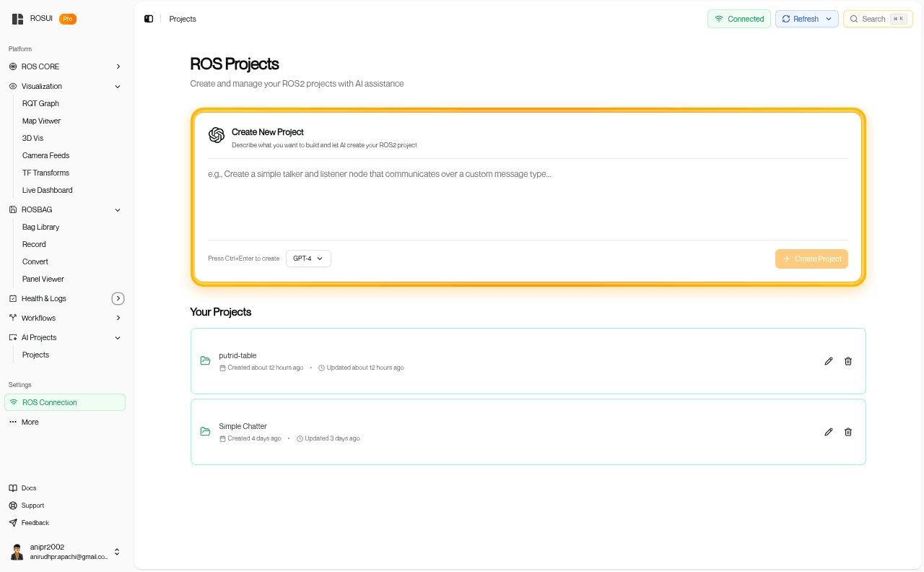Click the green folder icon beside putrid-table

(x=205, y=360)
